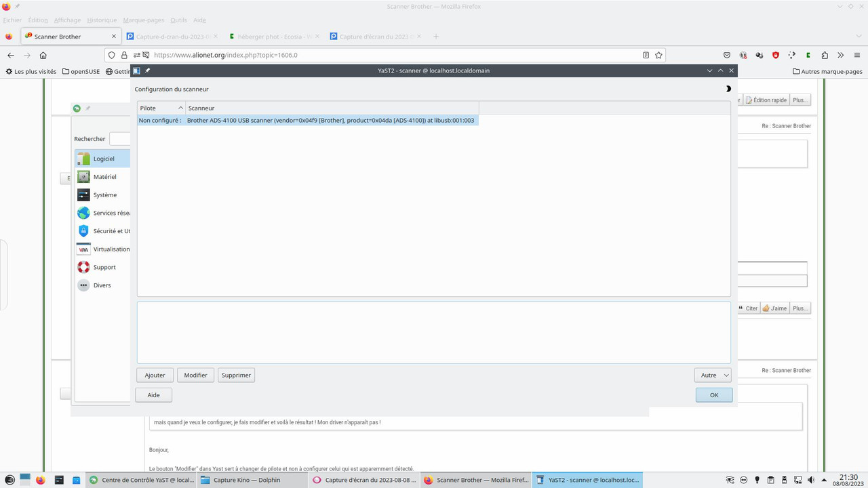Open the Outils menu
The image size is (868, 488).
[x=178, y=20]
